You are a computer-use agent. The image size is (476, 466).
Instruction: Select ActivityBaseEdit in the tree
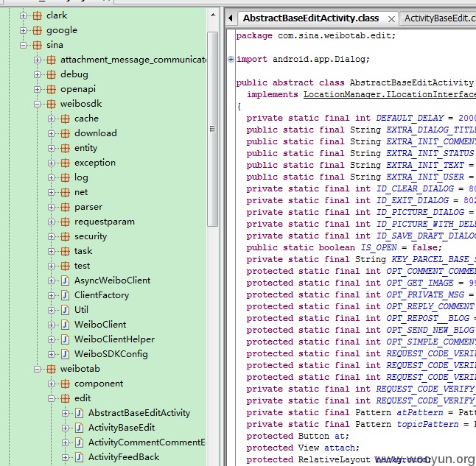122,428
